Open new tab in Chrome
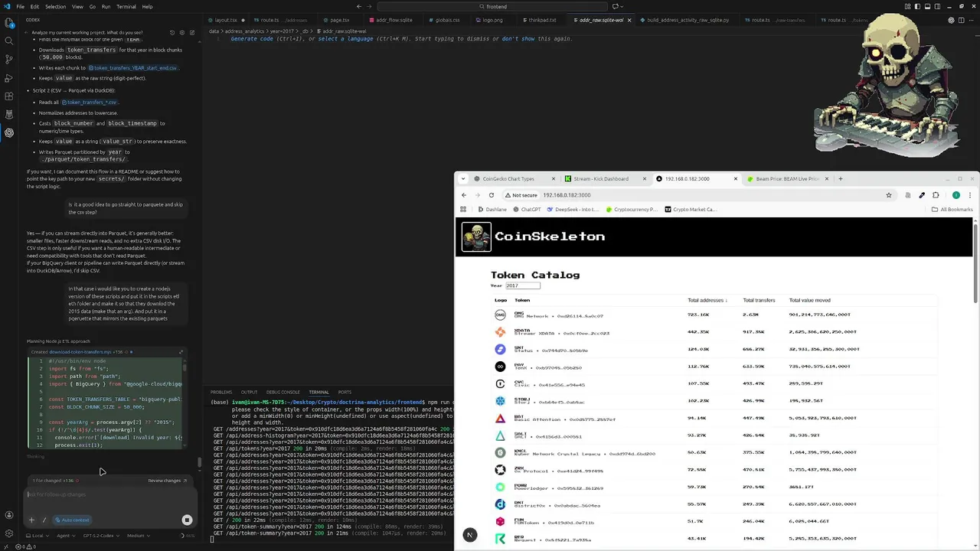Viewport: 980px width, 551px height. click(x=840, y=179)
